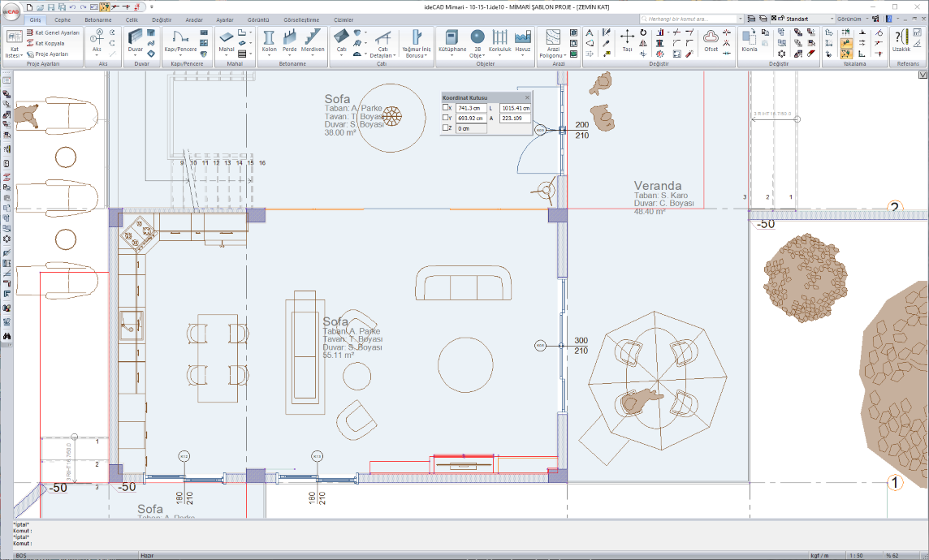The height and width of the screenshot is (560, 929).
Task: Click the Kolon column tool icon
Action: point(269,38)
